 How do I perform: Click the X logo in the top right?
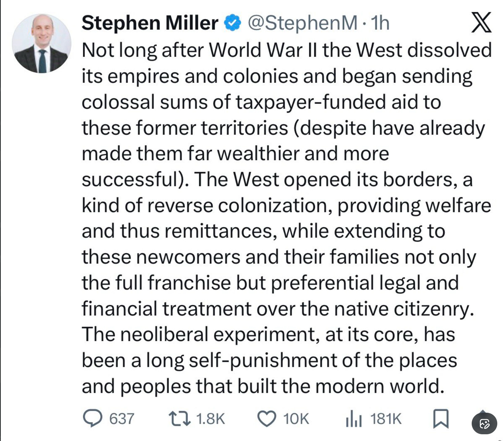pos(481,22)
